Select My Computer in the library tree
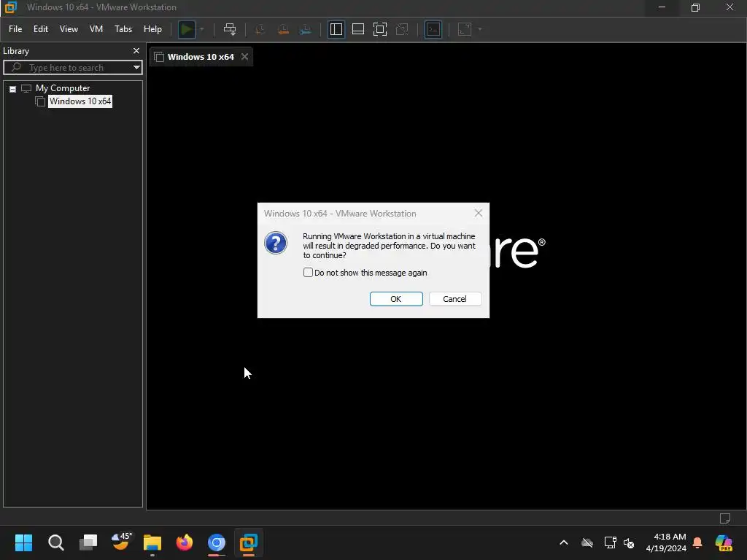Viewport: 747px width, 560px height. point(63,88)
